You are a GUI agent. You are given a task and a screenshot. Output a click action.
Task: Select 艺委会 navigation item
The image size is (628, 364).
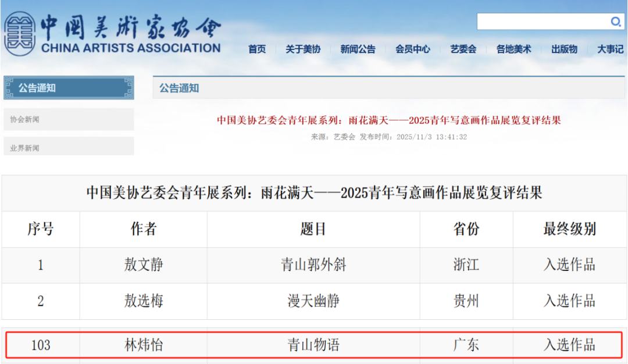(x=463, y=49)
